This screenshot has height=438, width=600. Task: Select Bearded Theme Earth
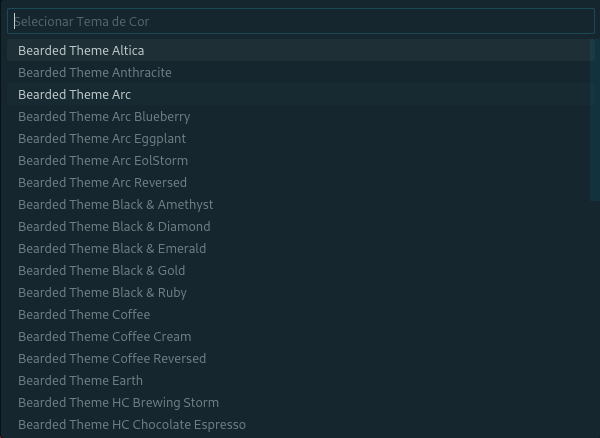coord(80,380)
